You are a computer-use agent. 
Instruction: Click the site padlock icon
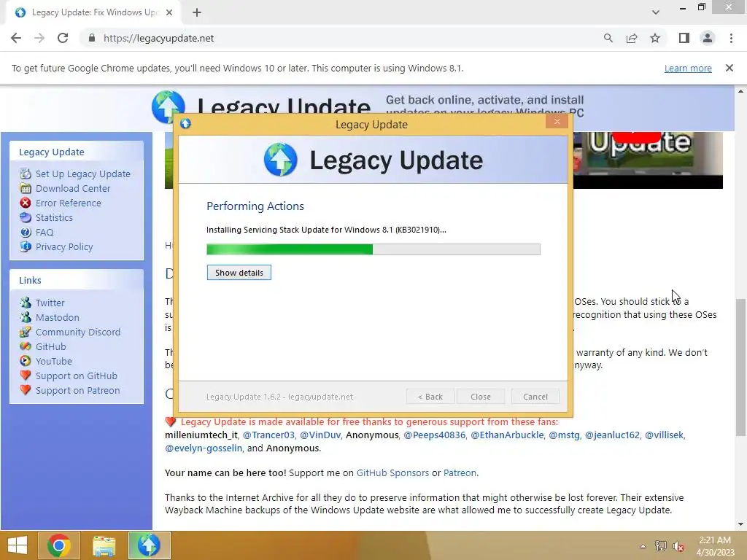pos(92,38)
